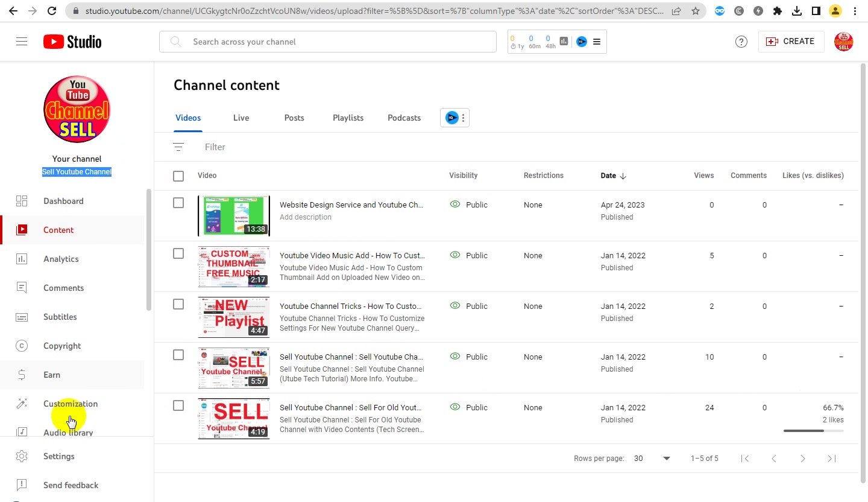The height and width of the screenshot is (502, 868).
Task: Switch to the Podcasts tab
Action: 404,118
